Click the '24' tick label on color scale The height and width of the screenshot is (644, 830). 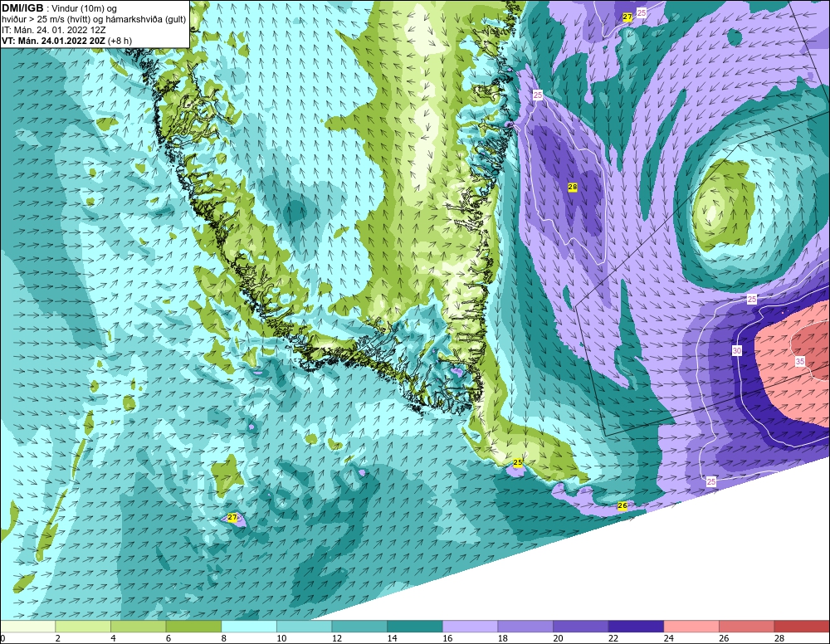click(668, 638)
